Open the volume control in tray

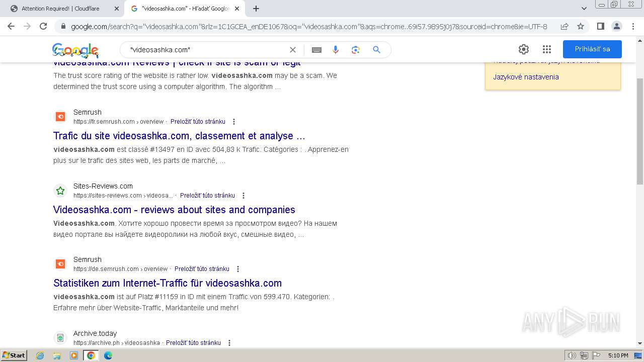(x=572, y=355)
